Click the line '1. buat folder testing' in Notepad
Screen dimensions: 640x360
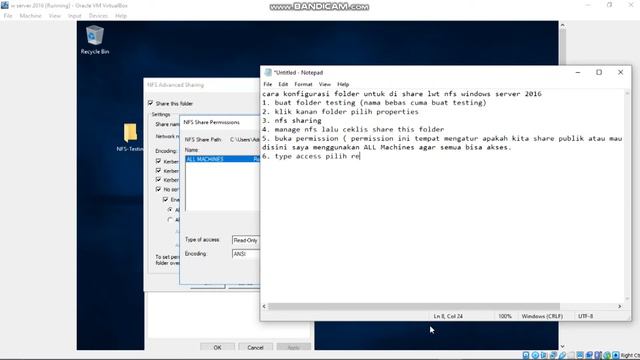374,102
